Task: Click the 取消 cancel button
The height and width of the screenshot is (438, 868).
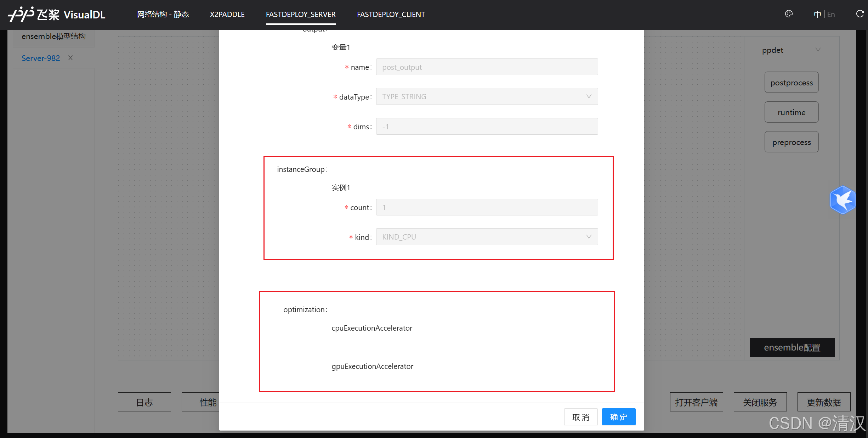Action: click(x=581, y=417)
